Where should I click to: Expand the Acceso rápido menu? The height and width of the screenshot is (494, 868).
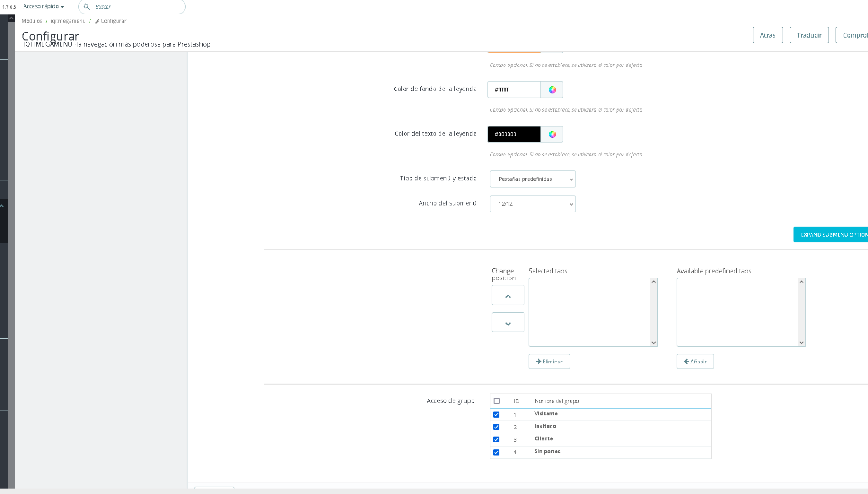43,6
